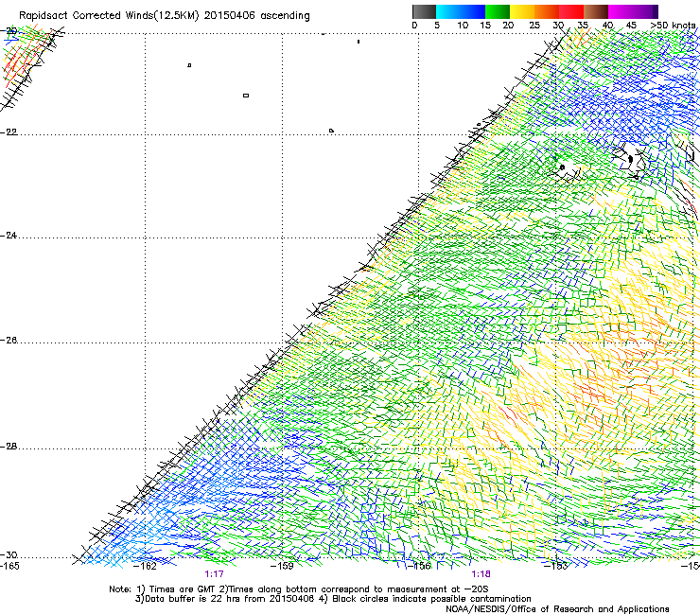Screen dimensions: 700x615
Task: Select the green 15-20 knots legend color
Action: tap(498, 11)
